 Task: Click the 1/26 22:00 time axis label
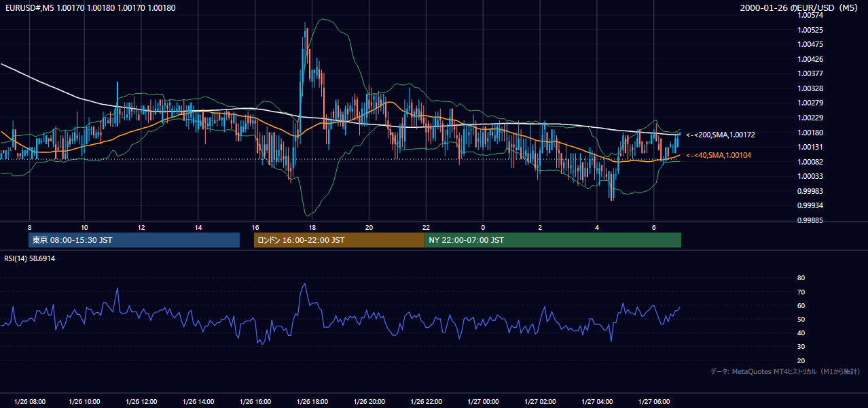click(x=427, y=402)
